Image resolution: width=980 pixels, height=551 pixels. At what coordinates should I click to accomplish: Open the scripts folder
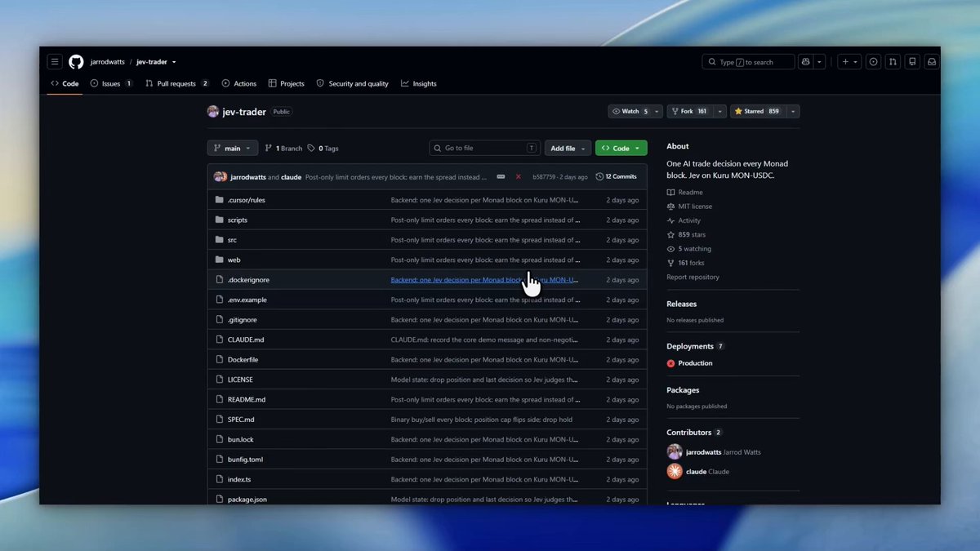tap(238, 220)
